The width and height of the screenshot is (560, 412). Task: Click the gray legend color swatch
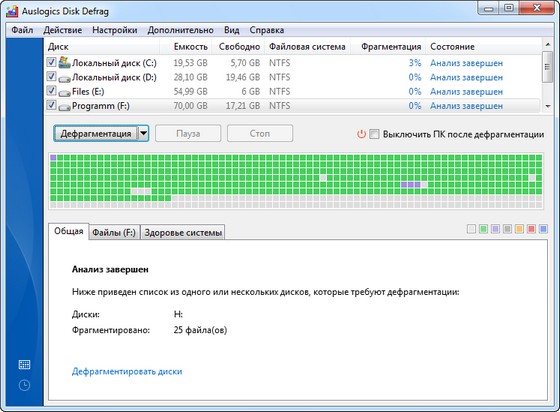[507, 229]
